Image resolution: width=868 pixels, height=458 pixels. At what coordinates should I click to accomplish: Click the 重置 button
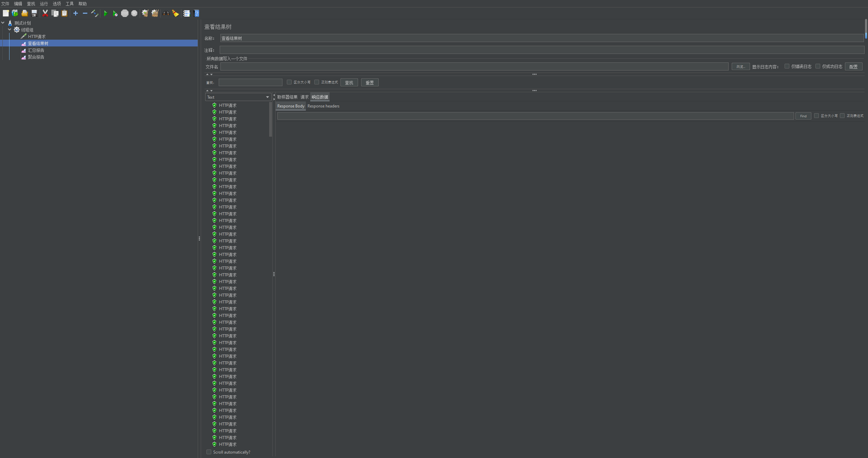click(370, 83)
